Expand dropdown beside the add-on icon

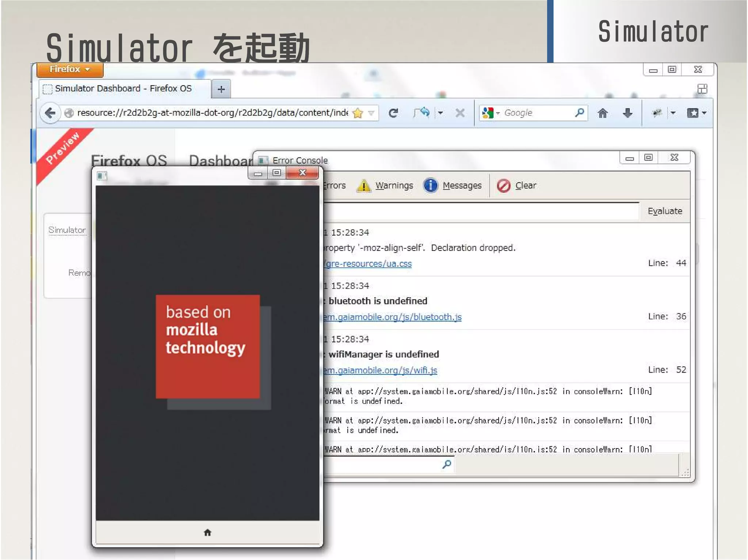tap(673, 113)
